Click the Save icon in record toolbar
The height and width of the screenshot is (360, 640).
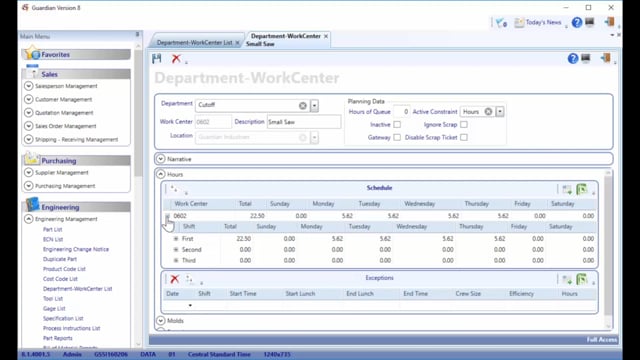157,59
